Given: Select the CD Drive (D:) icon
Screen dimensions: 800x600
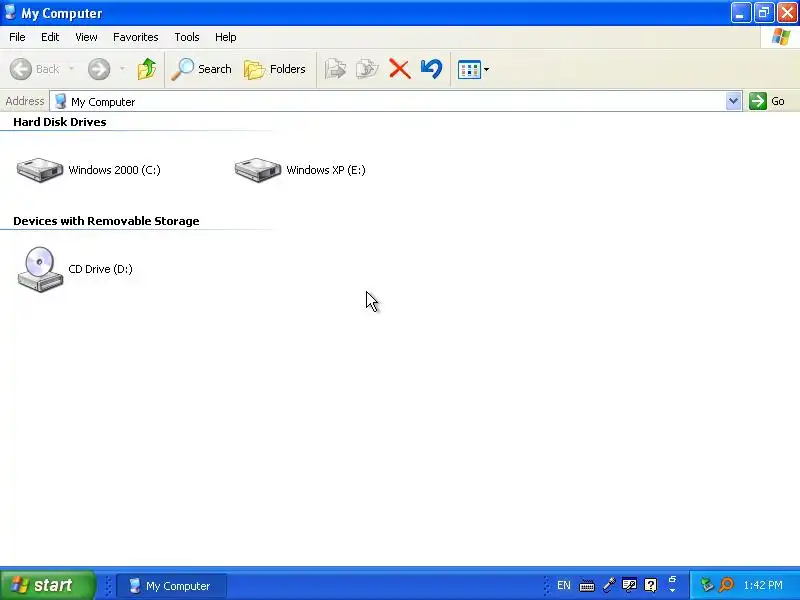Looking at the screenshot, I should pyautogui.click(x=40, y=269).
